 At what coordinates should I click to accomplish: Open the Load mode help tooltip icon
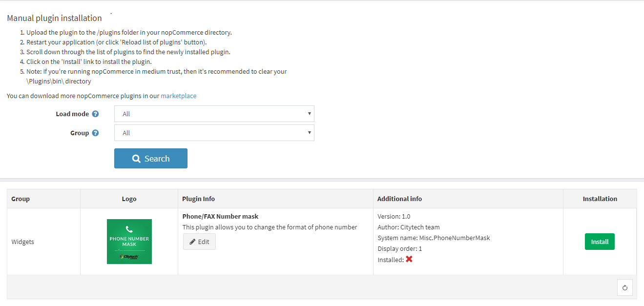coord(95,113)
